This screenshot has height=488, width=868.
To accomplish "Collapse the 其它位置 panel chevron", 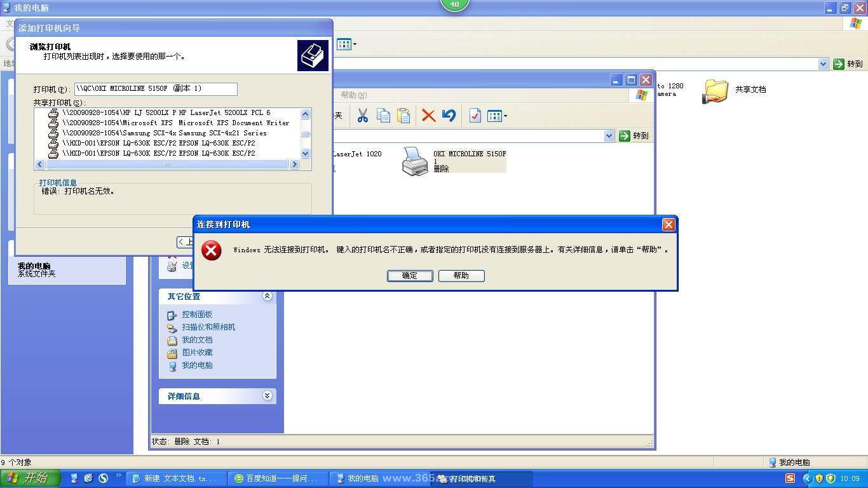I will 267,296.
